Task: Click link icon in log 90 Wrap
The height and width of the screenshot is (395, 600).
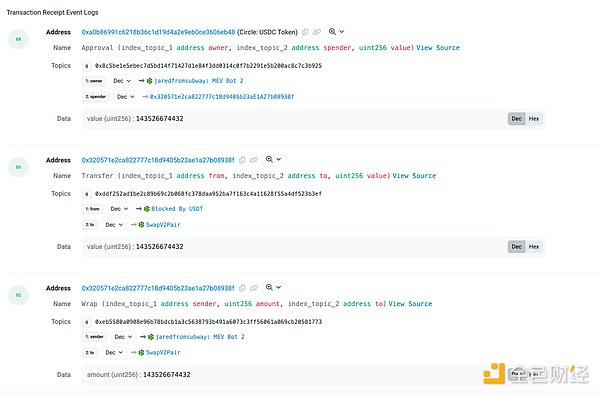Action: click(254, 288)
